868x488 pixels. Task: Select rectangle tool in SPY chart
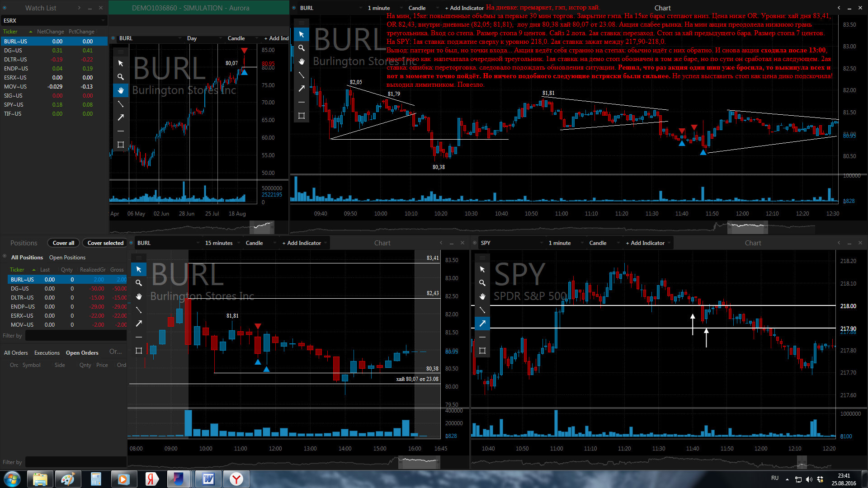(x=482, y=351)
